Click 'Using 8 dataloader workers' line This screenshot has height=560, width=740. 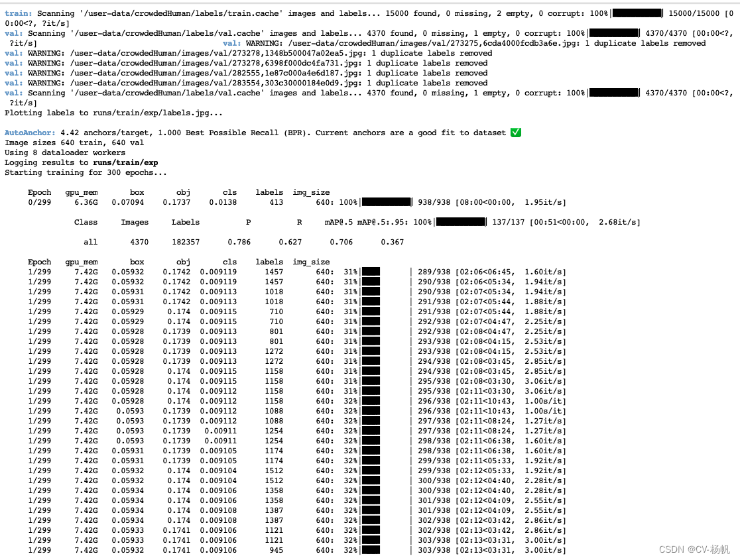pyautogui.click(x=65, y=152)
